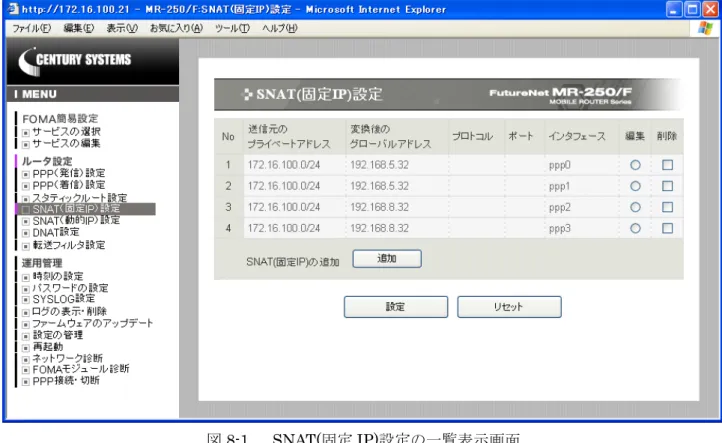Click the FOMA簡易設定 section heading
Screen dimensions: 722x443
coord(60,119)
